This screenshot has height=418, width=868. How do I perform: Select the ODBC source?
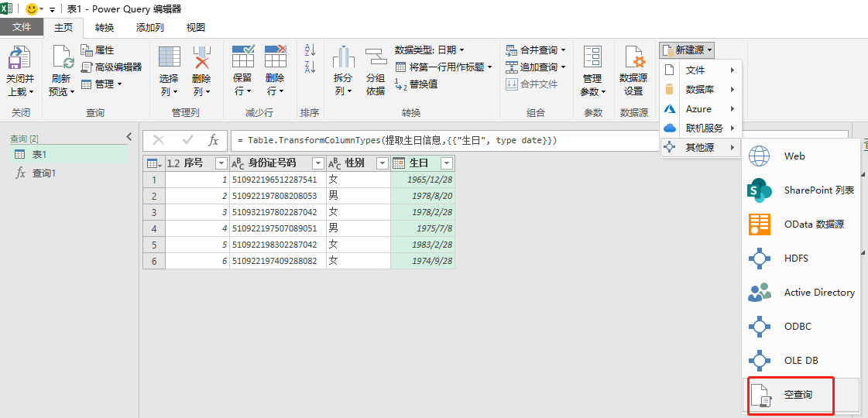tap(802, 326)
